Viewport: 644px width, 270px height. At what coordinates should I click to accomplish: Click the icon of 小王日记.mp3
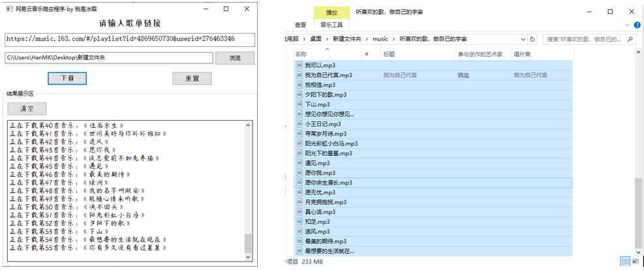point(299,124)
